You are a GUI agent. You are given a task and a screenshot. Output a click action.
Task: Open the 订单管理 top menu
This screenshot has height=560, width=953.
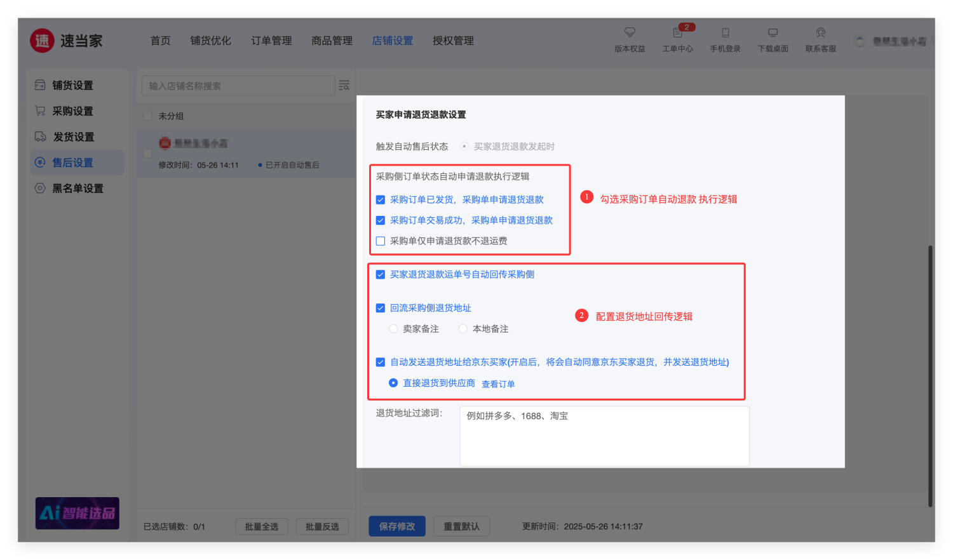(271, 41)
